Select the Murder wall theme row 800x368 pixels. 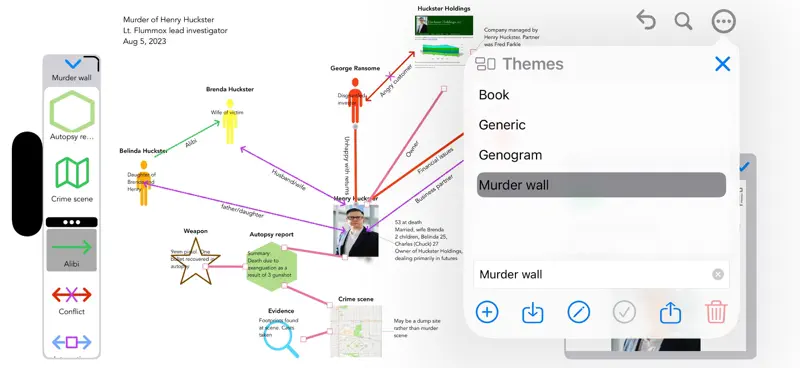(601, 185)
